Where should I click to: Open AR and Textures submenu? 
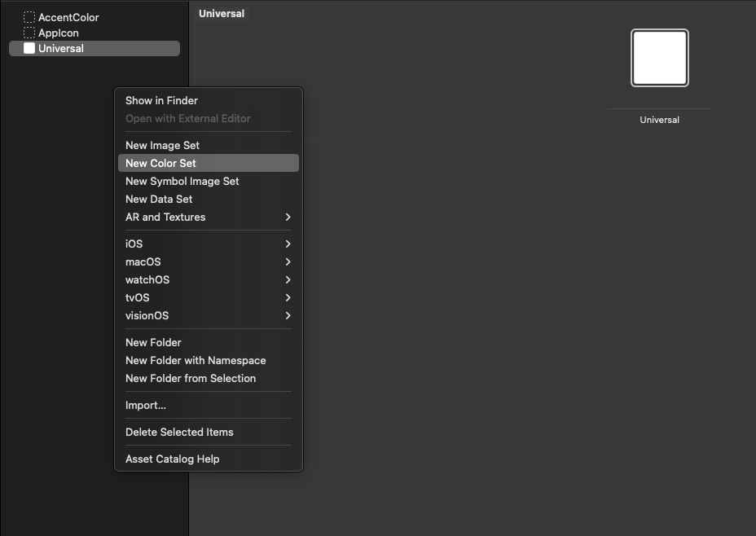209,217
